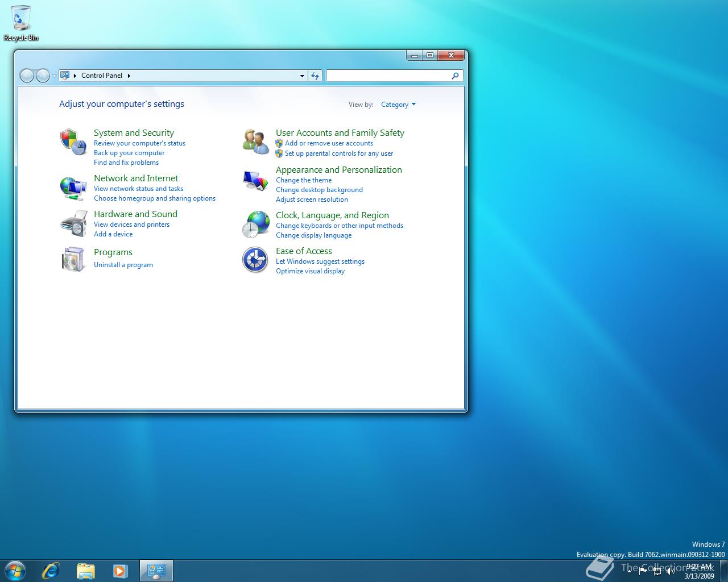The width and height of the screenshot is (728, 582).
Task: Open Set up parental controls for any user
Action: [x=339, y=153]
